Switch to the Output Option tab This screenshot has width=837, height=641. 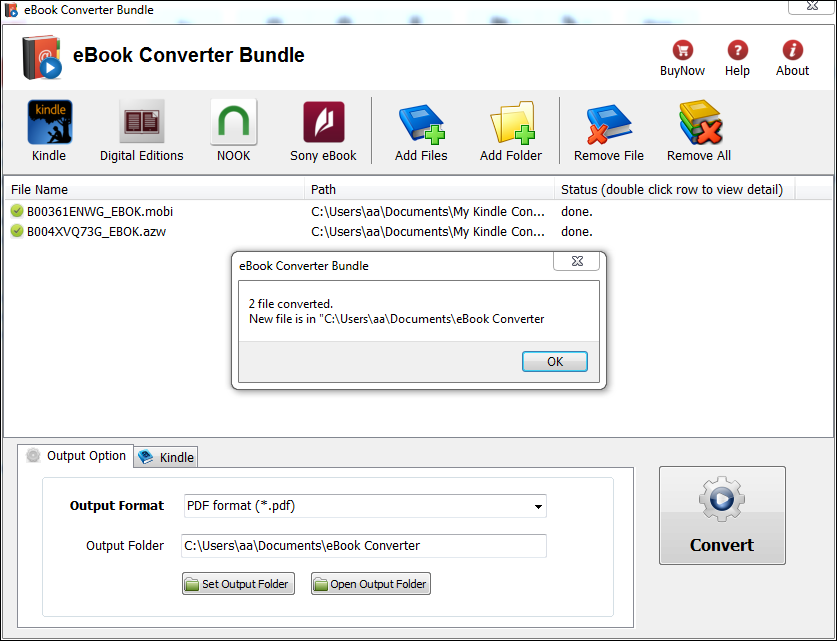[x=76, y=456]
